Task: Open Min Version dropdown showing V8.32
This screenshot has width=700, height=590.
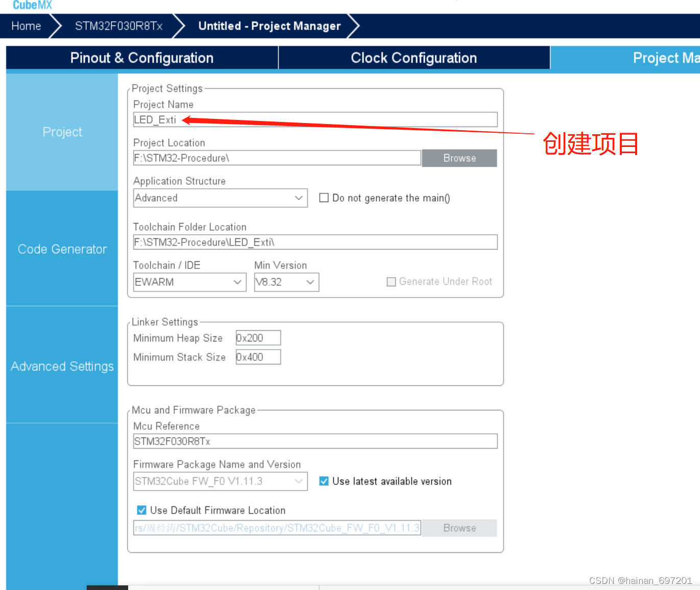Action: pyautogui.click(x=286, y=282)
